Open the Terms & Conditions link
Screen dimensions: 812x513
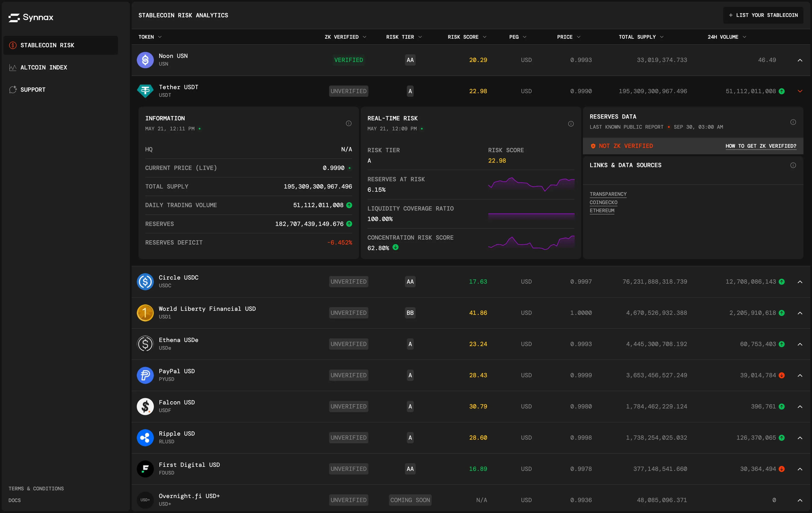(x=36, y=488)
